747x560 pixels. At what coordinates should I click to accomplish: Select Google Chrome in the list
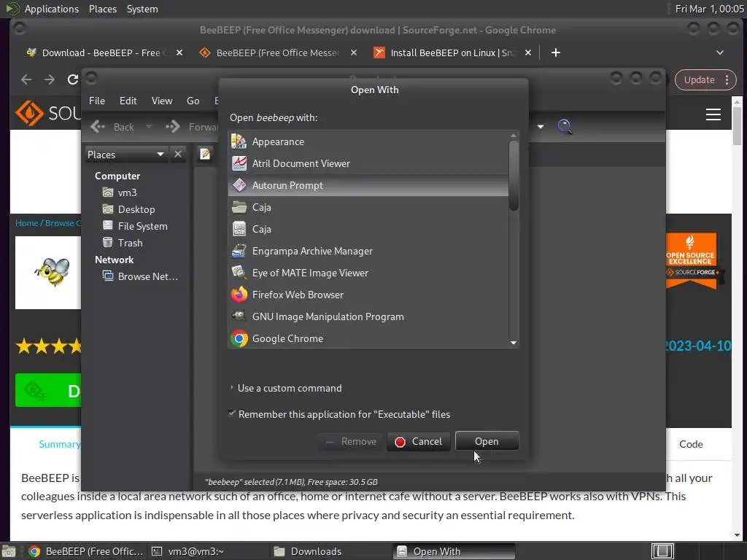[368, 338]
